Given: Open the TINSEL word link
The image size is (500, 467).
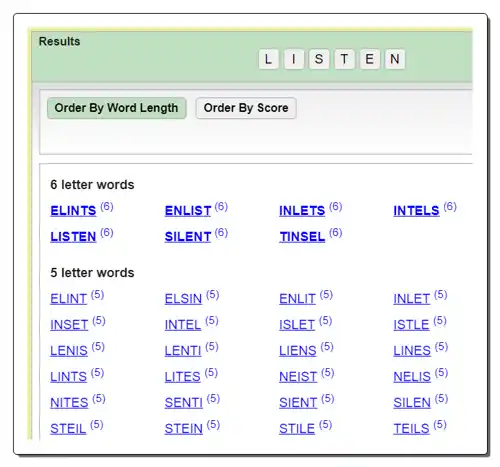Looking at the screenshot, I should [x=302, y=237].
